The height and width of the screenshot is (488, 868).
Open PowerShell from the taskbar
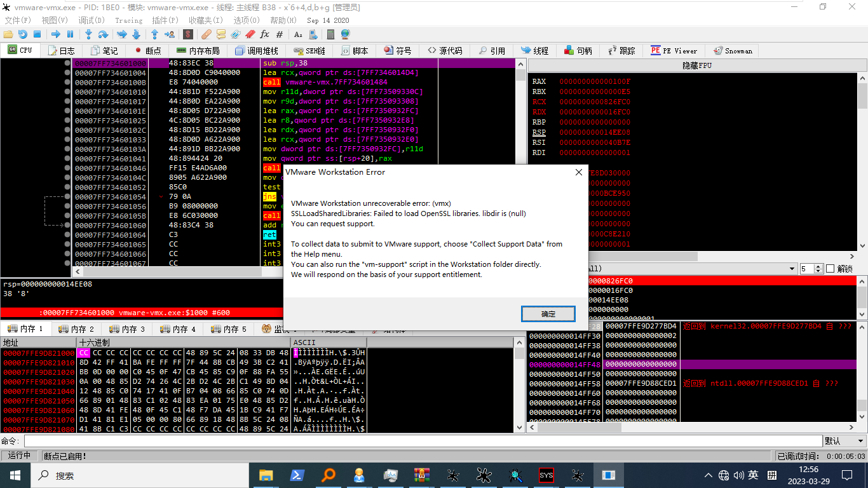[297, 475]
